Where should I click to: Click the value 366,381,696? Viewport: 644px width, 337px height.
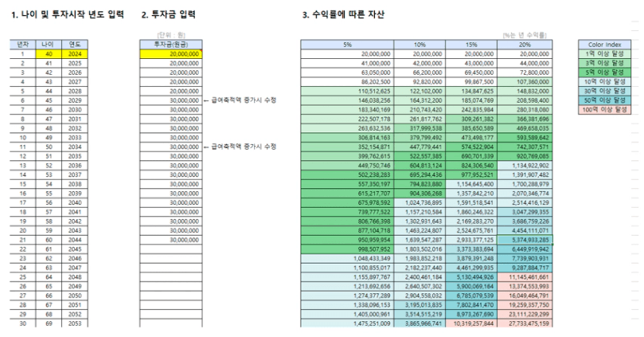tap(525, 120)
